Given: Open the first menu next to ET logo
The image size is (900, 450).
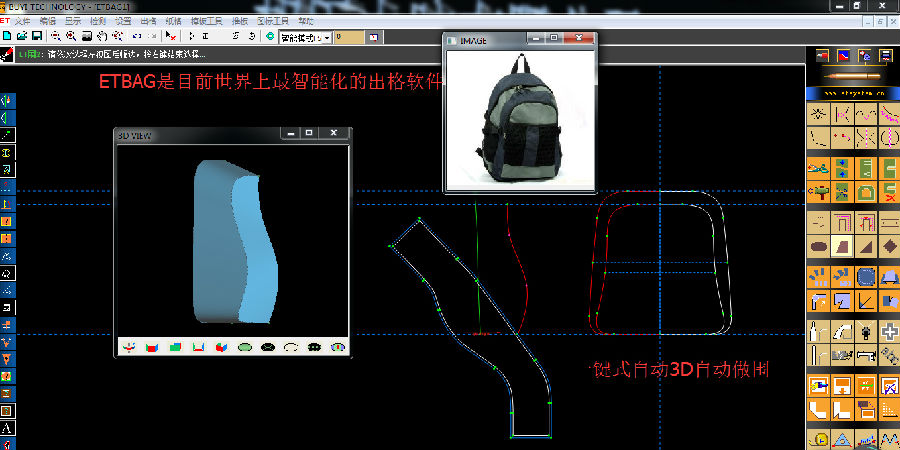Looking at the screenshot, I should click(22, 21).
